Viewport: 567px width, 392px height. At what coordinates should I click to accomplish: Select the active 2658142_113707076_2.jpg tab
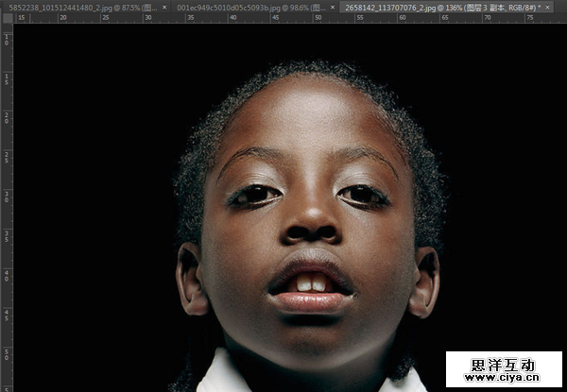[435, 7]
